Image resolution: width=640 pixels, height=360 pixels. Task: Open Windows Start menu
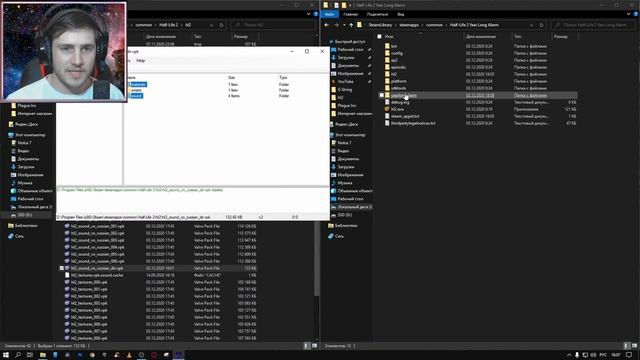click(6, 355)
